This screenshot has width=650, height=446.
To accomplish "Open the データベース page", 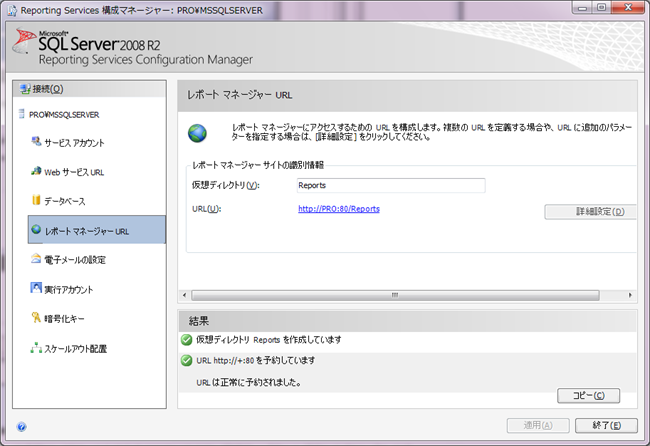I will coord(65,201).
